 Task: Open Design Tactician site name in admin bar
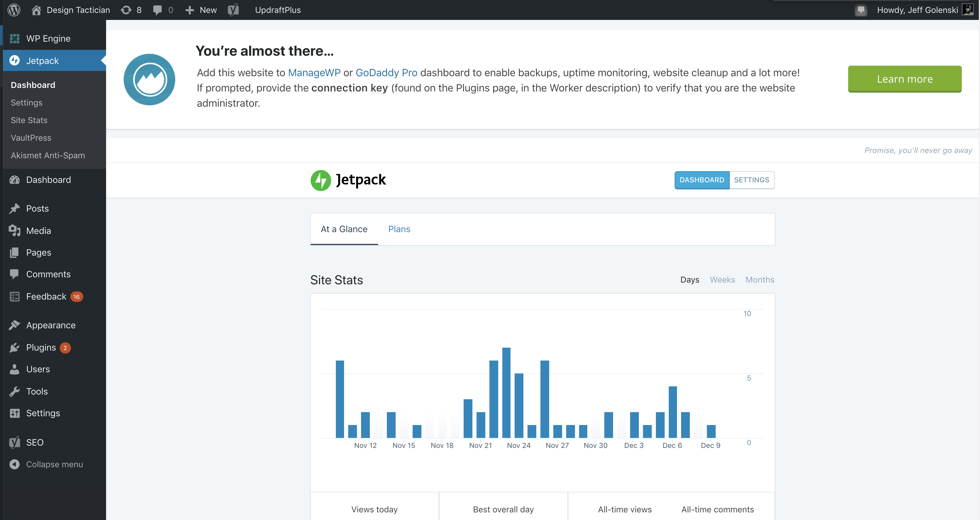78,10
